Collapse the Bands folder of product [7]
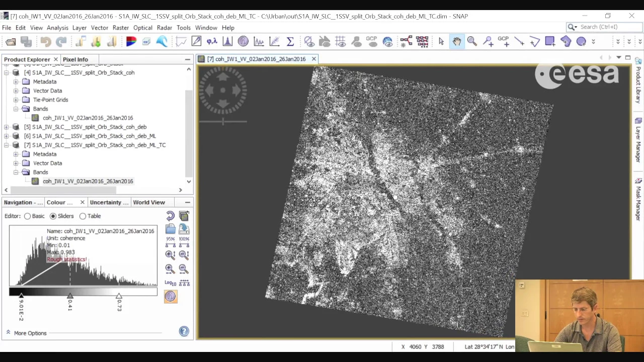This screenshot has height=362, width=644. [16, 172]
